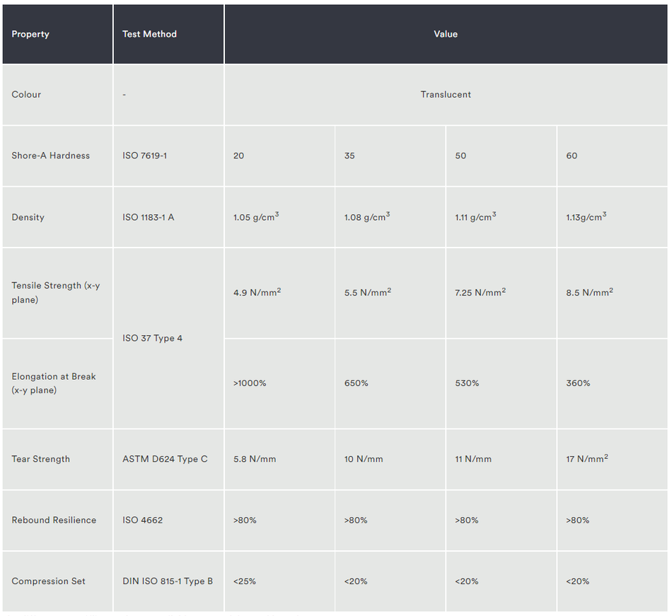The image size is (672, 616).
Task: Click the Property column header
Action: click(x=57, y=34)
